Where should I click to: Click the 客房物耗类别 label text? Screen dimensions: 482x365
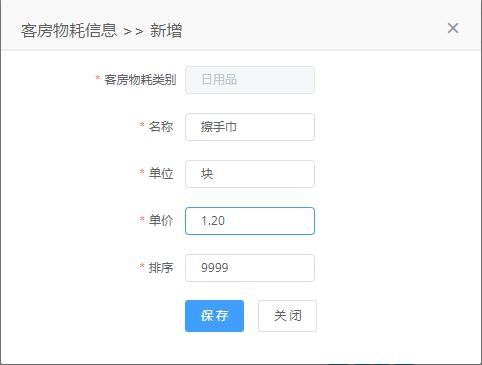pos(140,80)
